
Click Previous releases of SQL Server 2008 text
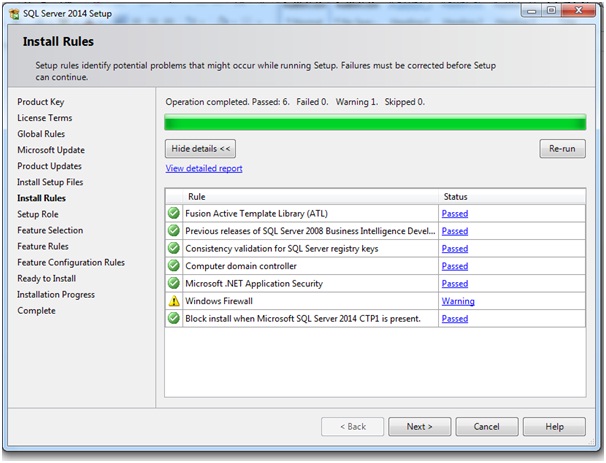click(310, 231)
